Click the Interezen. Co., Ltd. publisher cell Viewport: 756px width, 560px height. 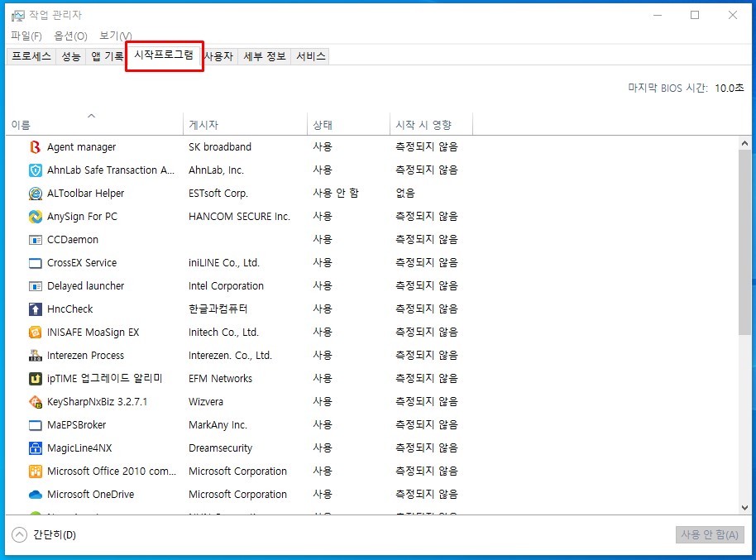pyautogui.click(x=230, y=356)
